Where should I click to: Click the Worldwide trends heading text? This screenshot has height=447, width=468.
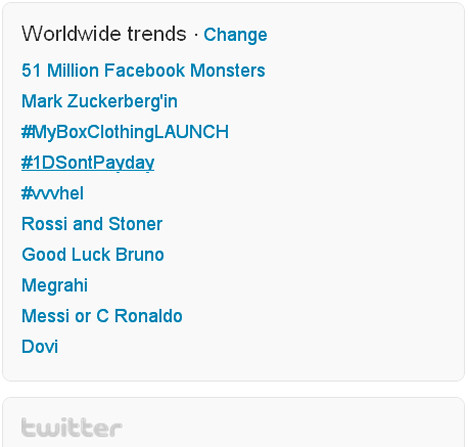104,34
